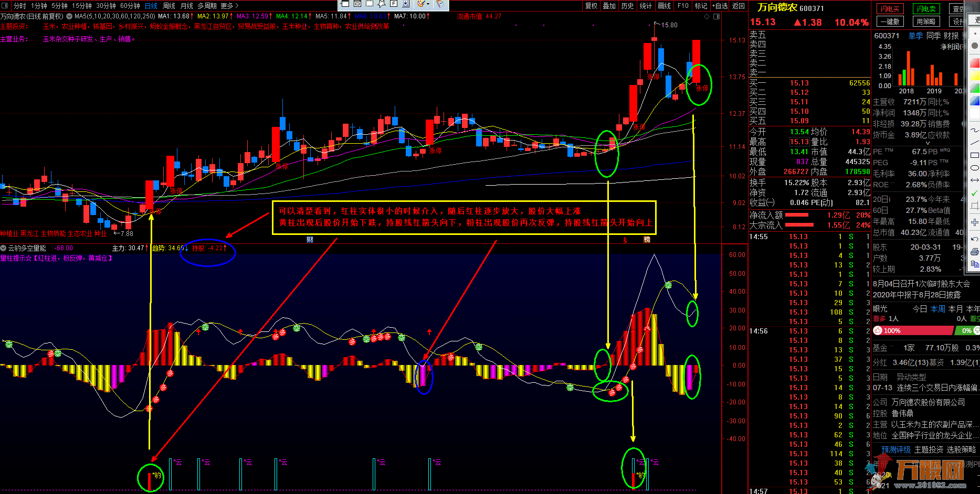
Task: Click the round icon beside stock name 万向德农
Action: coord(69,16)
